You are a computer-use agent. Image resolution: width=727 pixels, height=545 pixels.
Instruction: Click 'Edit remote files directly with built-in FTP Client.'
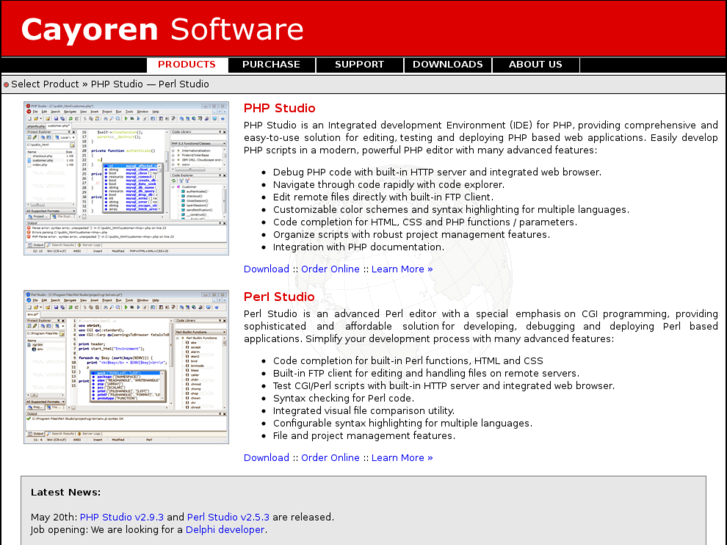(383, 198)
